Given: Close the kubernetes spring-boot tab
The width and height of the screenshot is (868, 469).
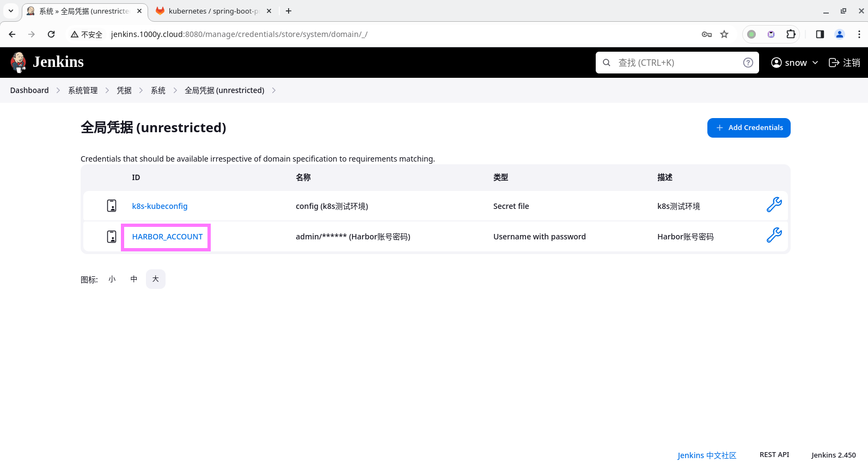Looking at the screenshot, I should [x=269, y=11].
